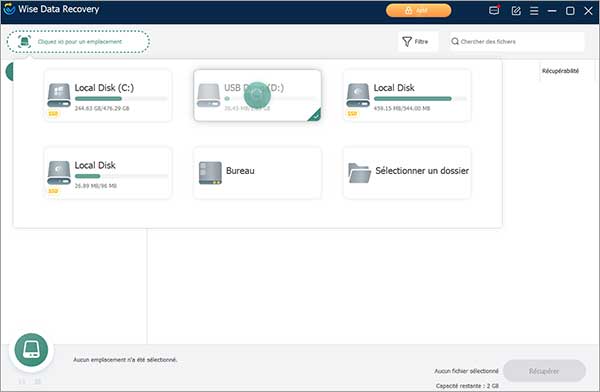Open the hamburger menu in title bar

click(534, 11)
